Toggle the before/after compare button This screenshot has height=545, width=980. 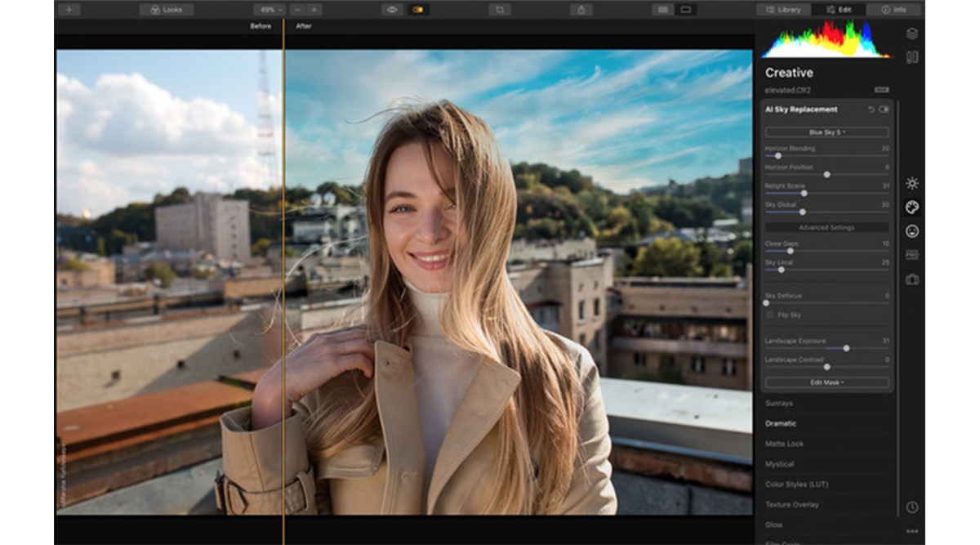point(417,10)
